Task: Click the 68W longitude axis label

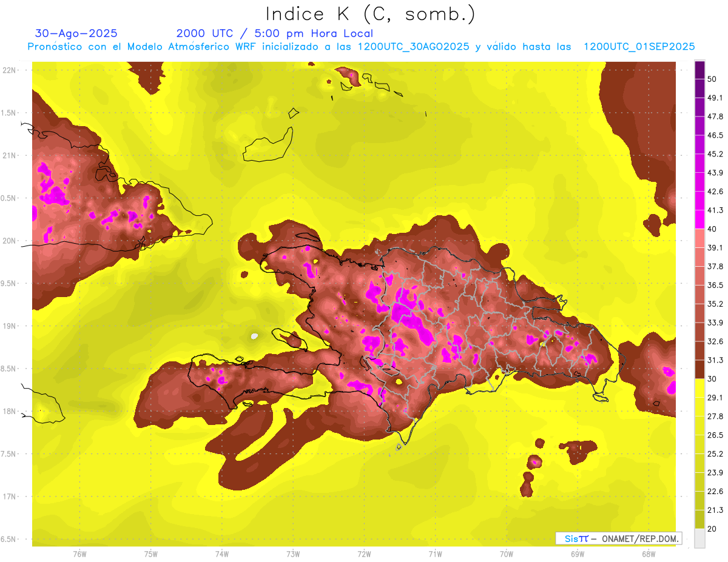Action: click(x=648, y=554)
